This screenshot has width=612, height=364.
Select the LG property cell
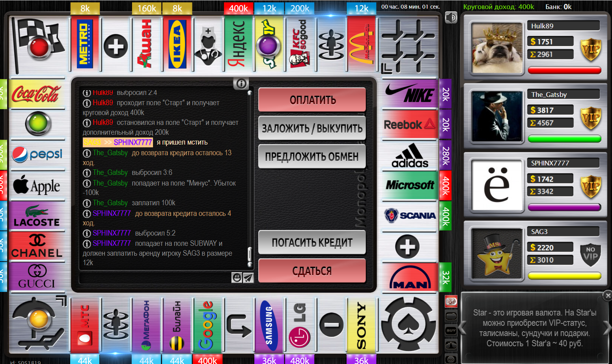300,325
